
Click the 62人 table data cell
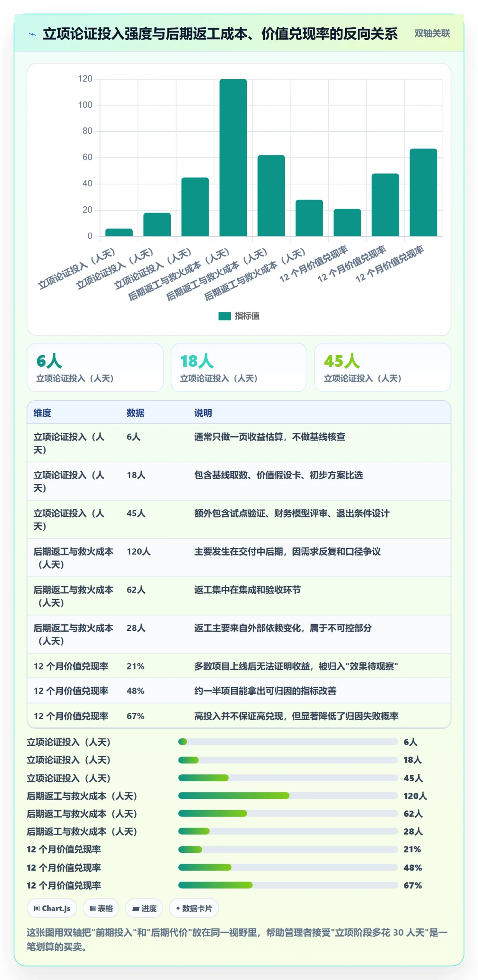coord(136,590)
